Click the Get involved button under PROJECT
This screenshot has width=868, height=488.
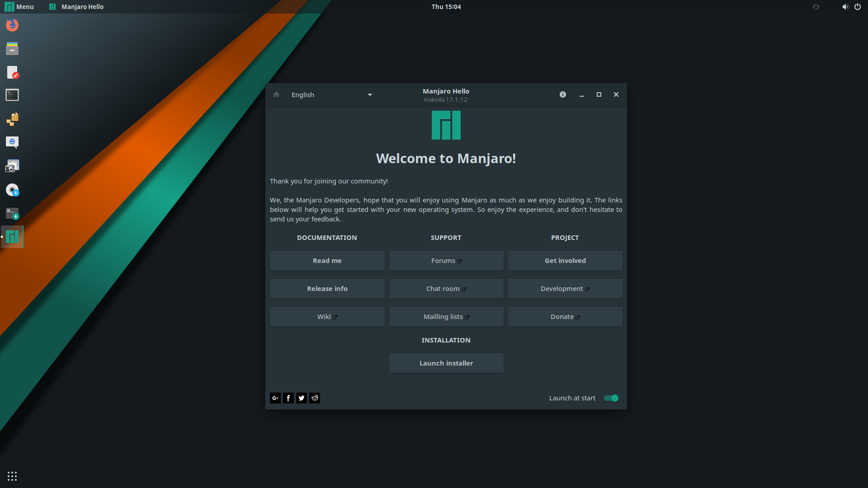point(565,260)
